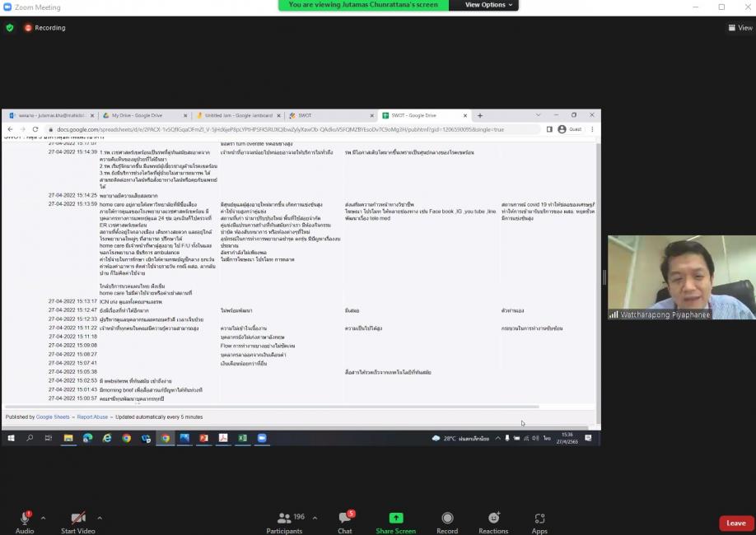
Task: Click the green encryption shield icon
Action: tap(10, 27)
